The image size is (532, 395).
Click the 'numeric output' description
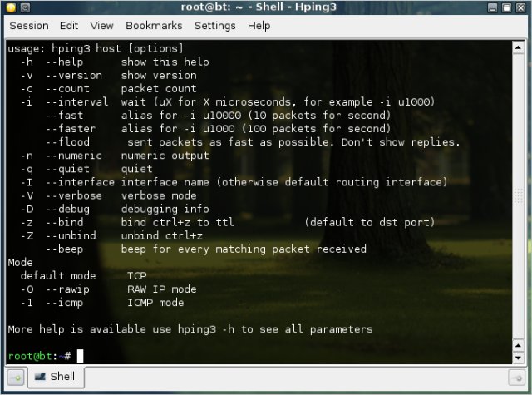click(165, 156)
